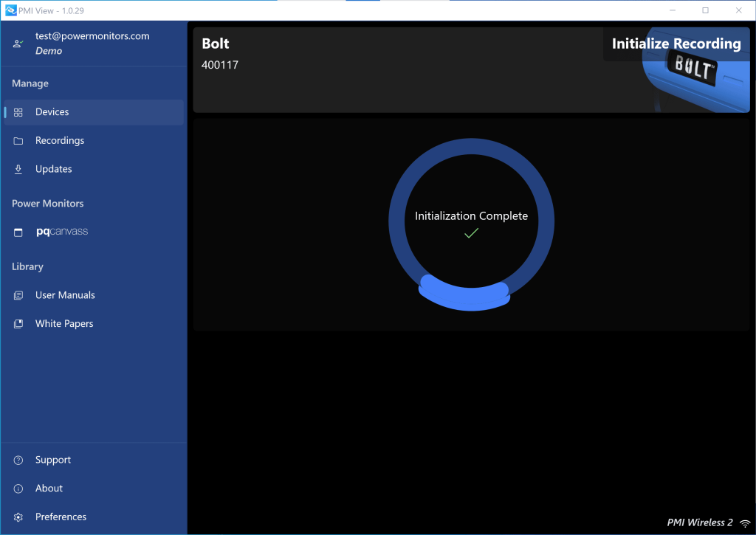The width and height of the screenshot is (756, 535).
Task: Select Recordings under the Manage section
Action: point(59,140)
